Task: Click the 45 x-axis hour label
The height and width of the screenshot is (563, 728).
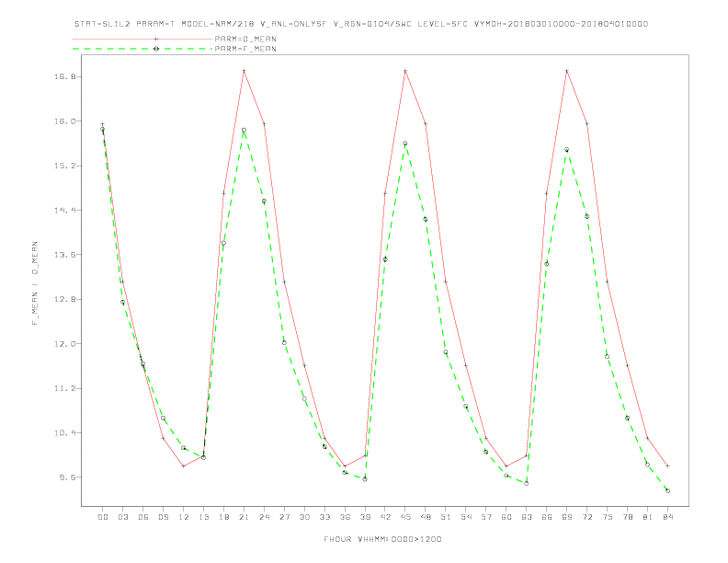Action: 405,517
